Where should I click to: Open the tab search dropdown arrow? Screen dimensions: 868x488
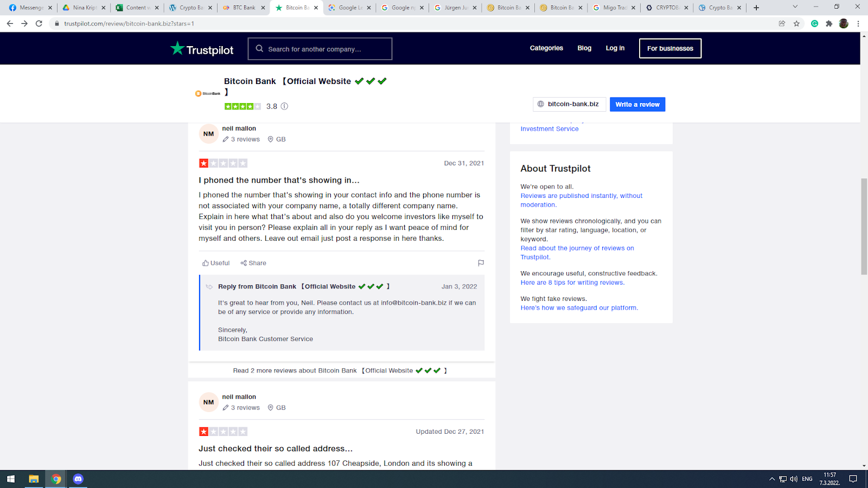point(795,7)
